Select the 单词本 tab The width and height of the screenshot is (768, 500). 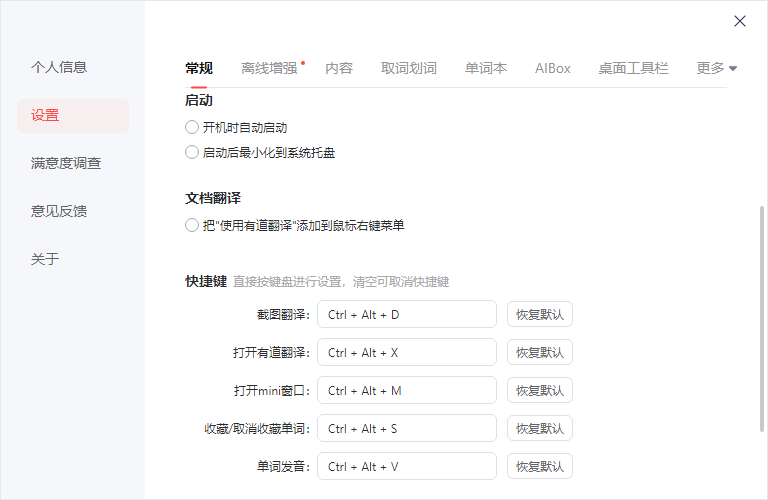(x=486, y=68)
